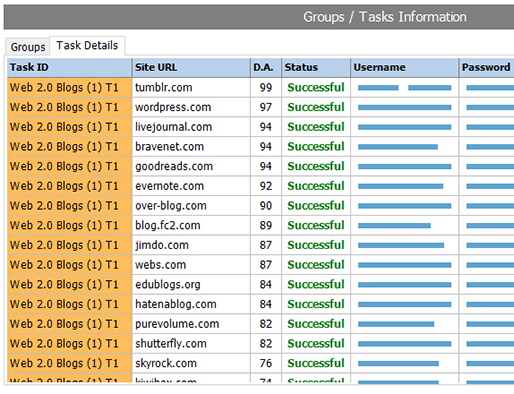Sort by Task ID column header
Viewport: 514px width, 394px height.
click(69, 67)
